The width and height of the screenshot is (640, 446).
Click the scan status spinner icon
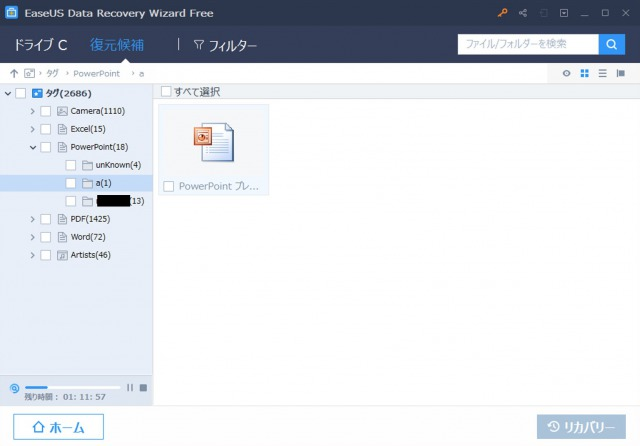pyautogui.click(x=14, y=388)
